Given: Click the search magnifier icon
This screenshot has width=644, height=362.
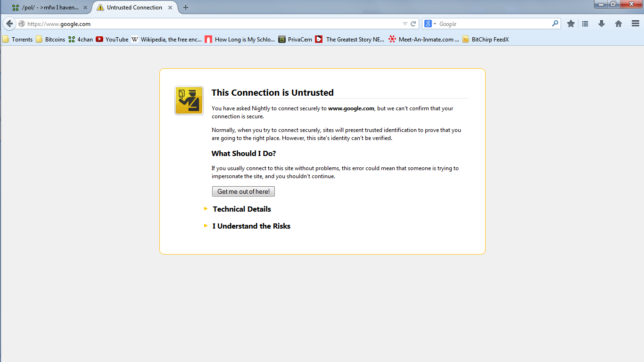Looking at the screenshot, I should (x=555, y=24).
